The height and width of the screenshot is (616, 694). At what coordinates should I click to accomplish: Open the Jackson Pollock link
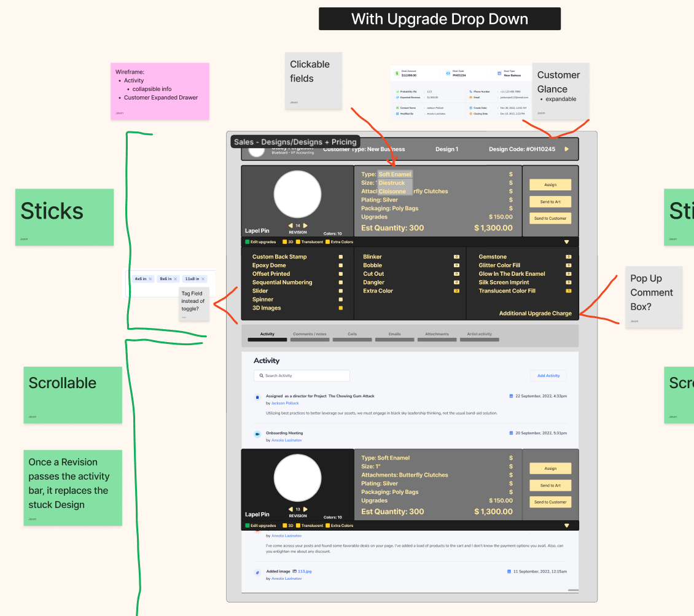(x=285, y=403)
